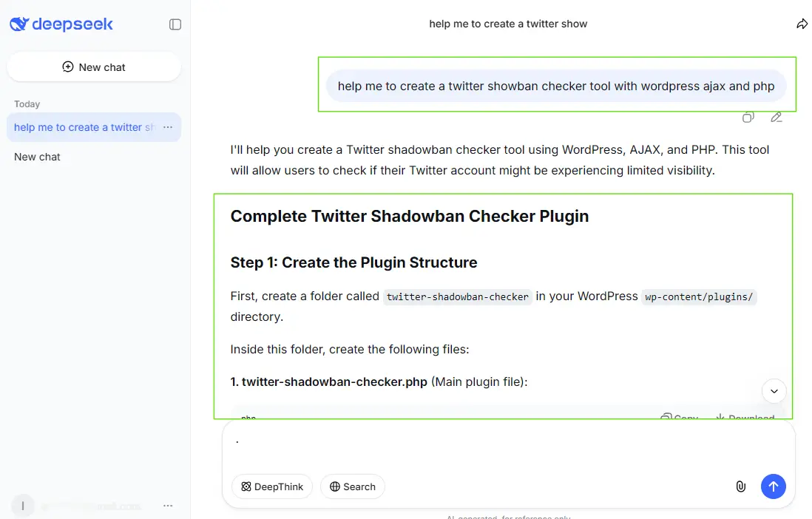The height and width of the screenshot is (519, 812).
Task: Start a New chat
Action: [94, 67]
